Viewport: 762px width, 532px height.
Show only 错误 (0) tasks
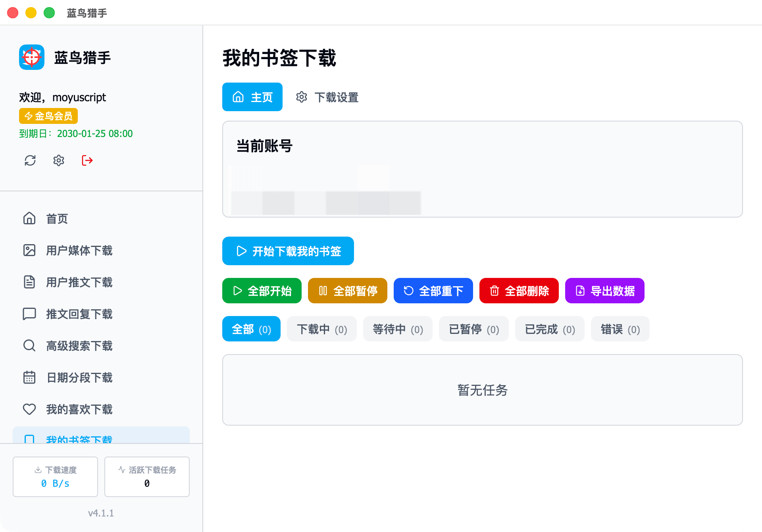[620, 329]
